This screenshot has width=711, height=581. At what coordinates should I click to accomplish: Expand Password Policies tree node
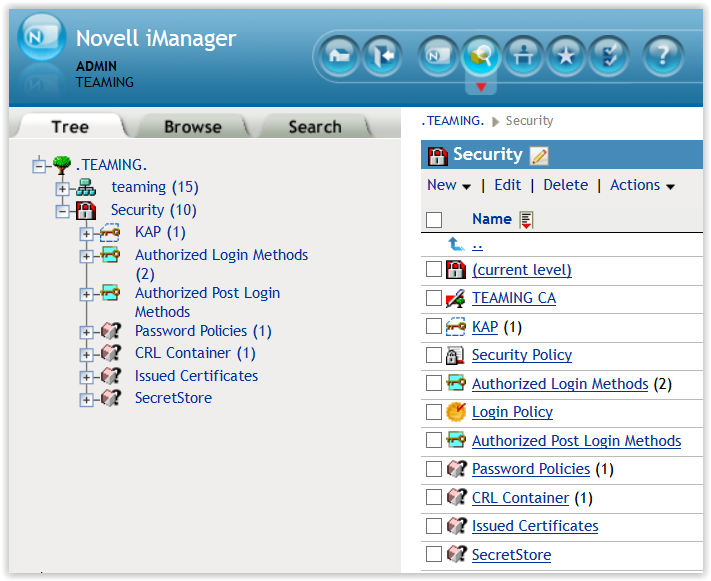coord(86,332)
